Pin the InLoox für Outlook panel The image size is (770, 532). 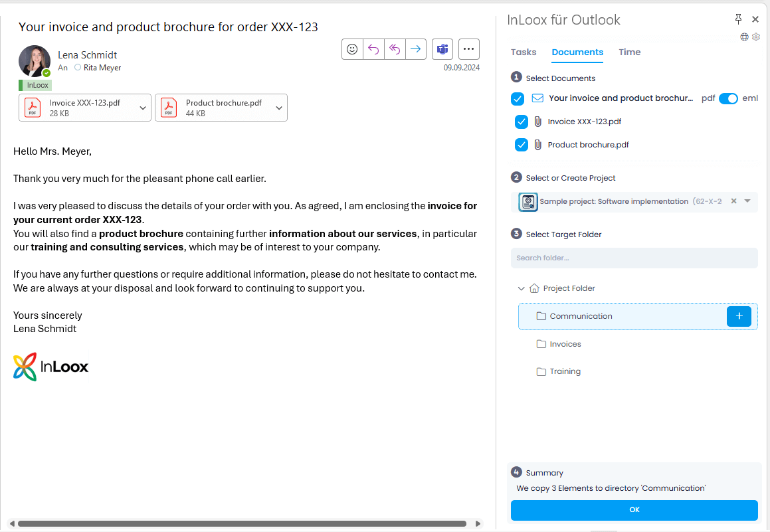click(x=738, y=19)
